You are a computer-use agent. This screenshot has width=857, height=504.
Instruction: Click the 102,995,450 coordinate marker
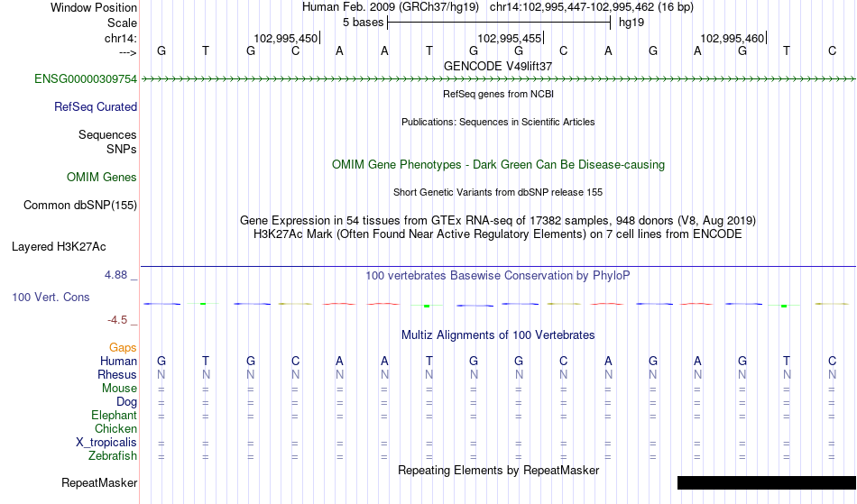286,38
